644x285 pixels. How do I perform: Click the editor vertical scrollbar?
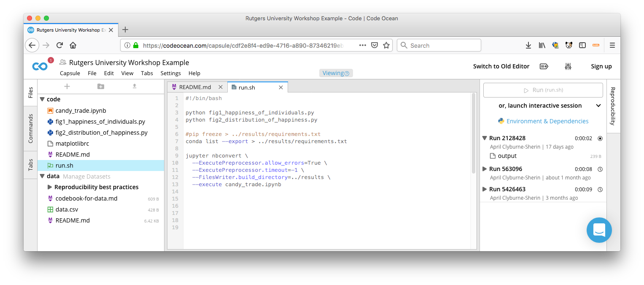tap(474, 133)
